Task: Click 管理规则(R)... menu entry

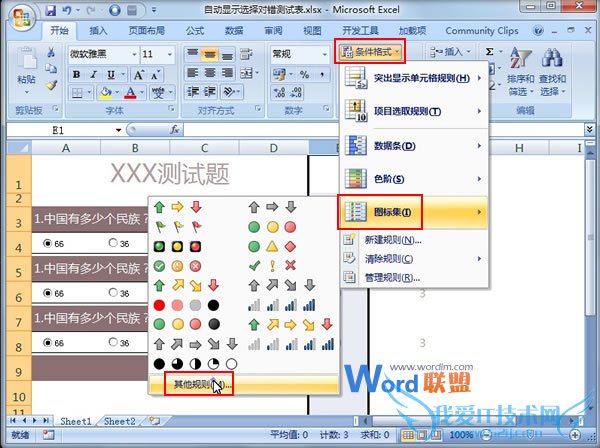Action: coord(414,278)
